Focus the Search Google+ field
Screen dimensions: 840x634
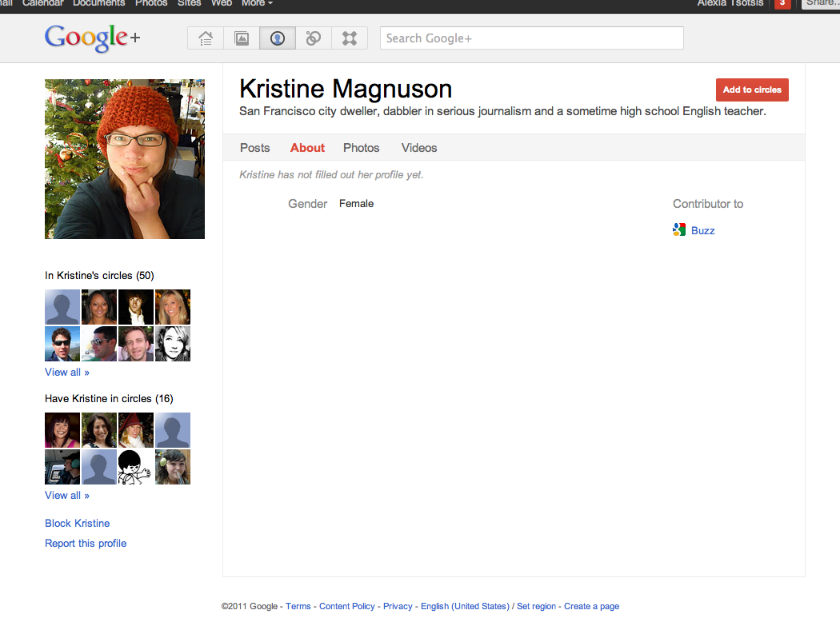(x=531, y=38)
